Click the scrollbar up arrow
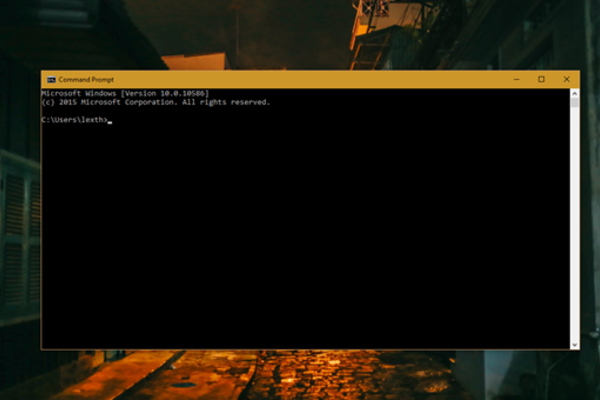This screenshot has width=600, height=400. [574, 93]
